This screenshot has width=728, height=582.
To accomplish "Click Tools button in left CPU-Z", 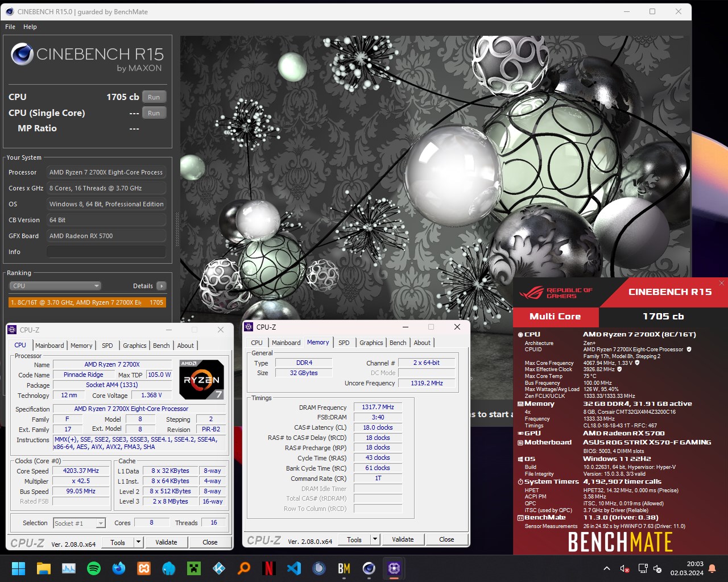I will point(118,542).
